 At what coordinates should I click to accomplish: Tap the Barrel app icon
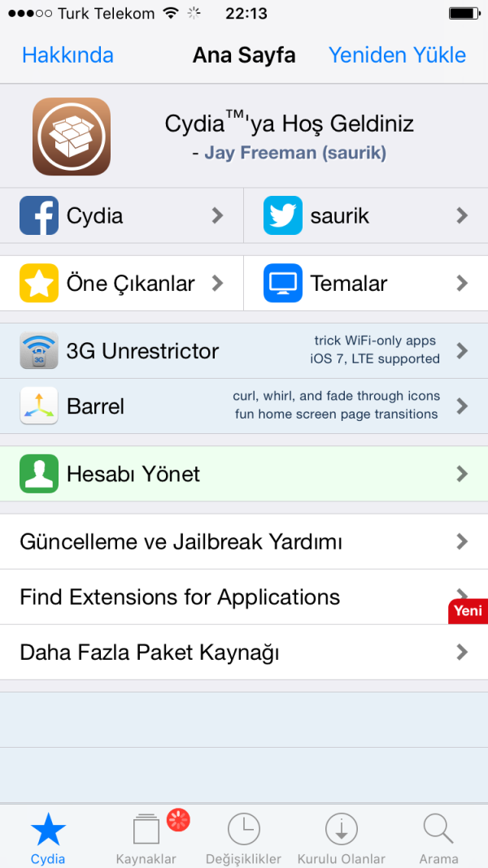click(x=39, y=406)
